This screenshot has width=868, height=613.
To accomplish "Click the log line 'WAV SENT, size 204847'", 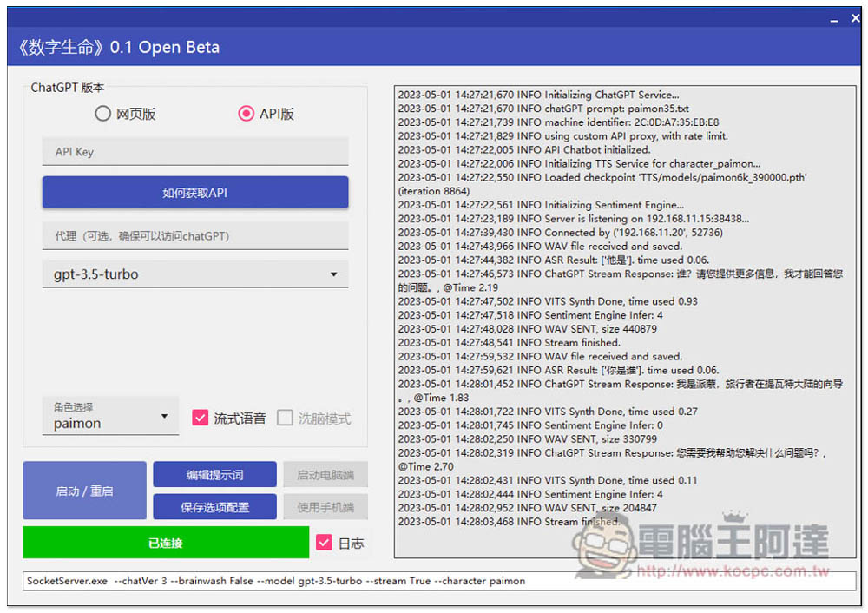I will click(x=528, y=508).
